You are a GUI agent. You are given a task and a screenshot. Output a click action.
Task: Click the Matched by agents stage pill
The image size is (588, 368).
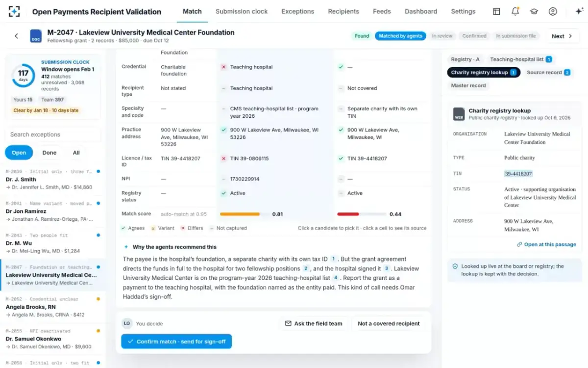[400, 36]
